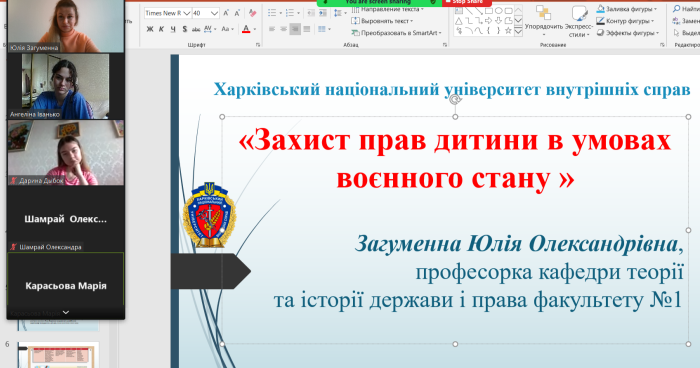Click Выделить select button
The image size is (700, 368).
click(687, 33)
